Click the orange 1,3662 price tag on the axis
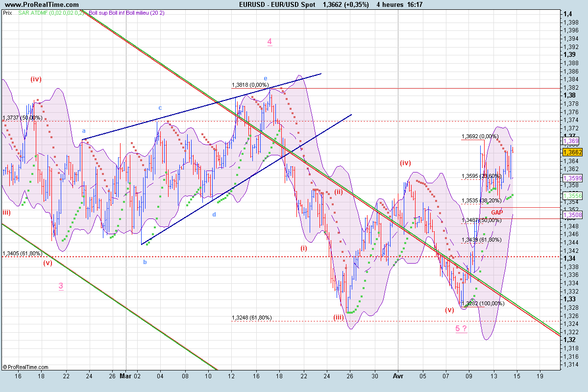Image resolution: width=588 pixels, height=392 pixels. (x=573, y=152)
